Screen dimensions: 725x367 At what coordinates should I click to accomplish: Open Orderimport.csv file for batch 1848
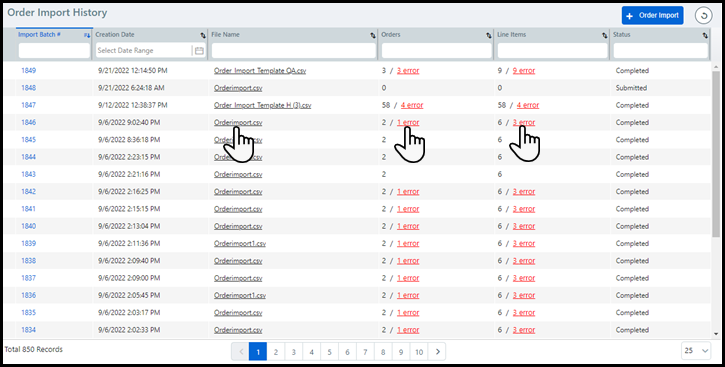[x=238, y=88]
